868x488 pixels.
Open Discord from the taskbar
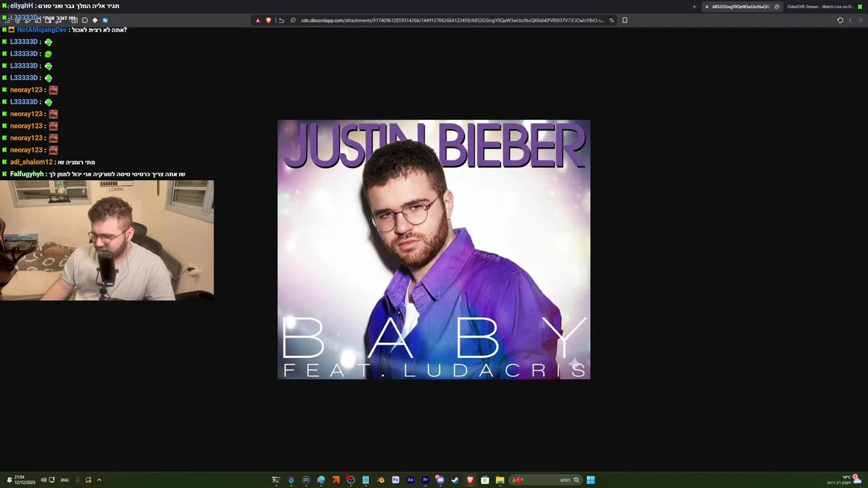pos(440,480)
